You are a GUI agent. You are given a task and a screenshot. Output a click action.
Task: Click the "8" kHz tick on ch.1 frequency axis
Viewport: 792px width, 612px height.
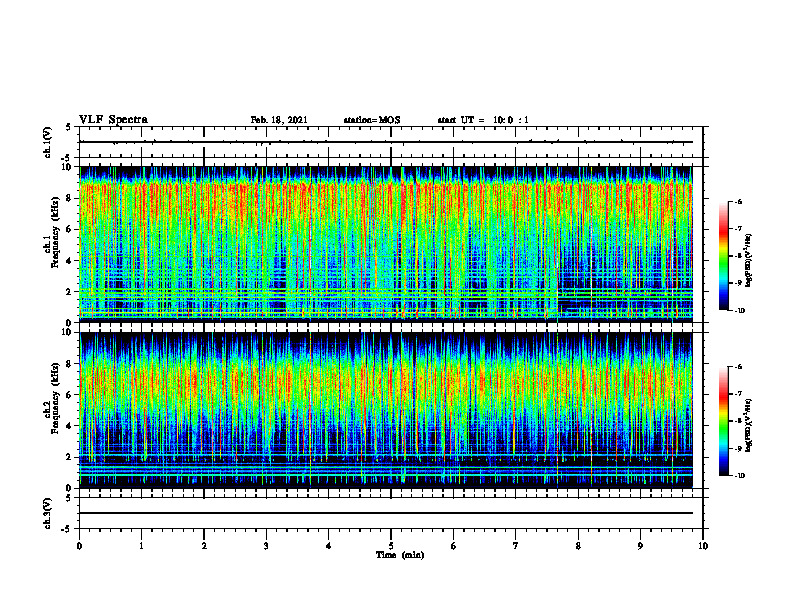coord(70,198)
